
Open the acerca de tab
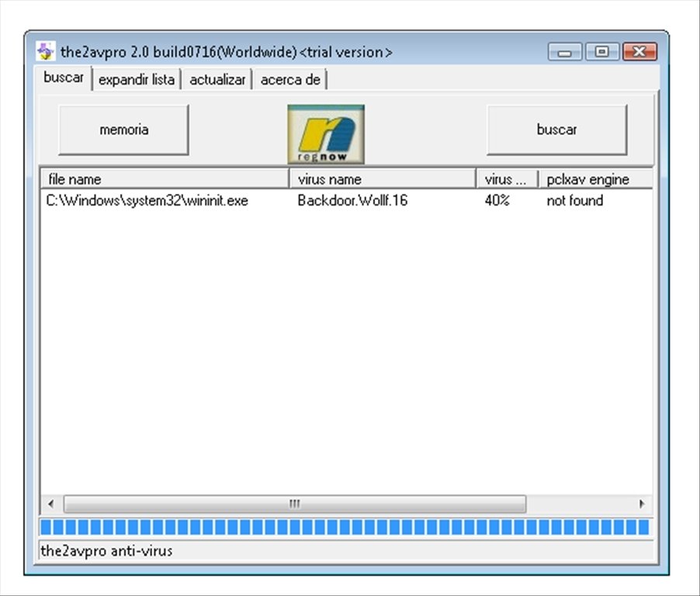pos(290,80)
